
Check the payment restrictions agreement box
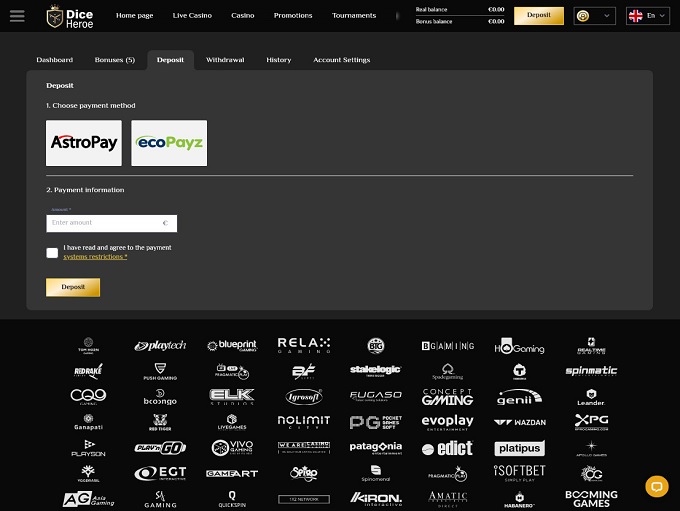pos(52,252)
